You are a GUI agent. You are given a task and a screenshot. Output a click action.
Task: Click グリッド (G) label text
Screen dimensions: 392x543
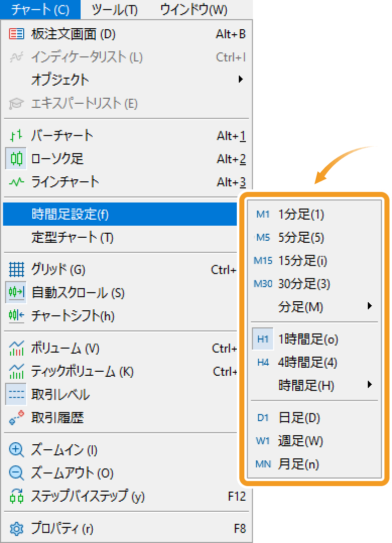tap(58, 269)
